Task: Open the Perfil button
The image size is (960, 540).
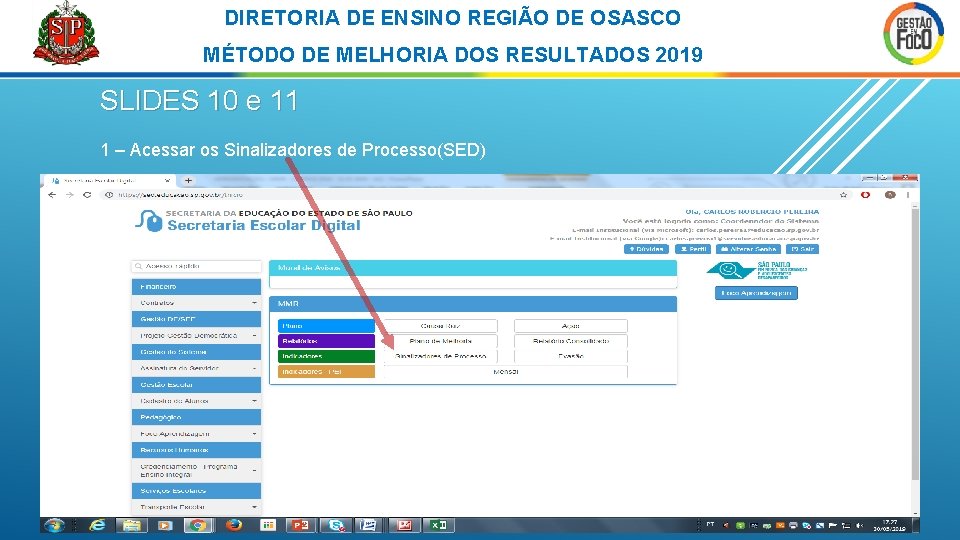Action: (x=693, y=249)
